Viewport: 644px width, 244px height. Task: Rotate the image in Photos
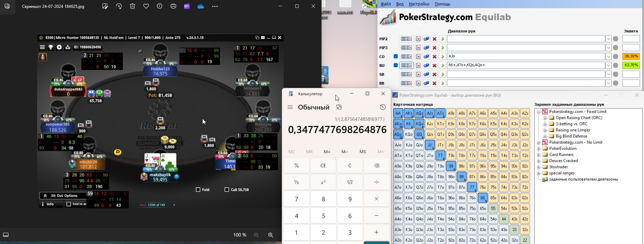(x=119, y=6)
